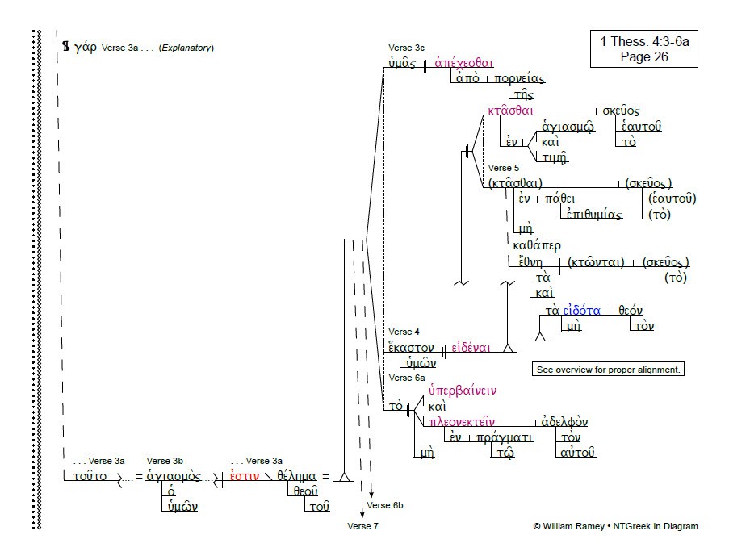The width and height of the screenshot is (729, 560).
Task: Select the word τοῦτο
Action: 90,476
